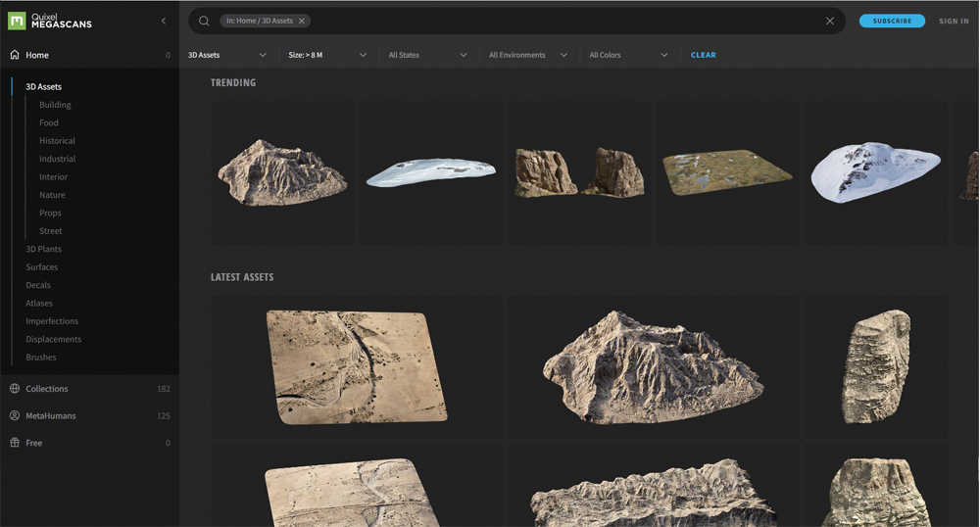The width and height of the screenshot is (980, 527).
Task: Click the MetaHumans count 125
Action: [164, 416]
